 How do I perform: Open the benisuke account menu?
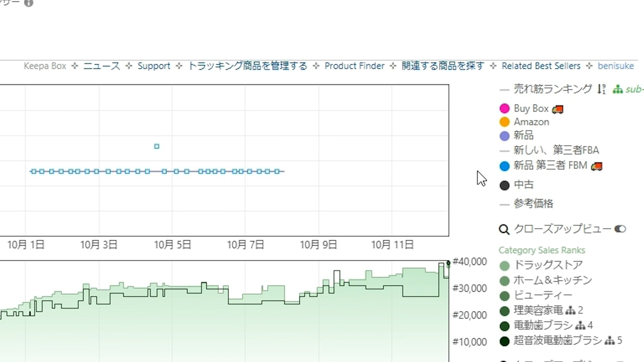(x=615, y=66)
